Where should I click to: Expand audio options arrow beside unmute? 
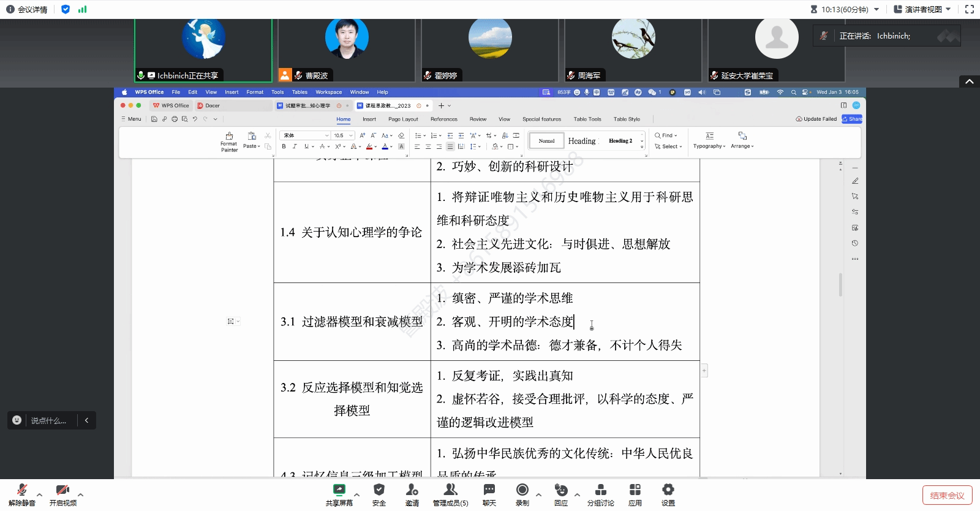coord(40,494)
